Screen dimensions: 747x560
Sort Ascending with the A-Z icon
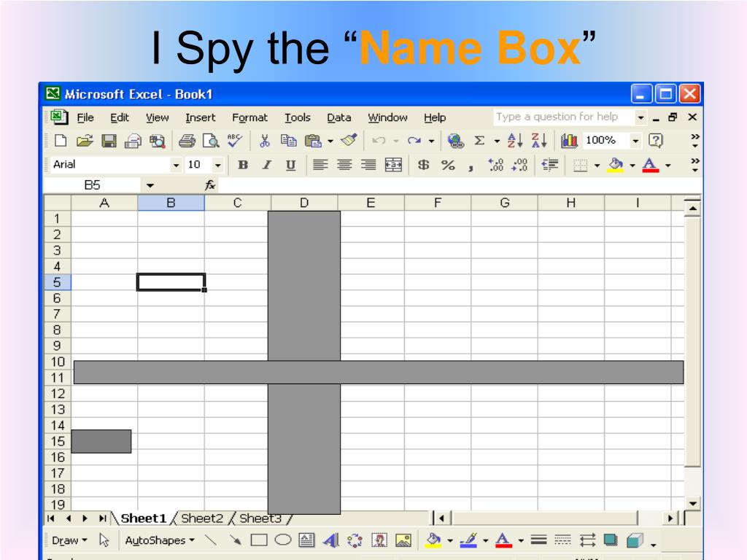coord(515,141)
